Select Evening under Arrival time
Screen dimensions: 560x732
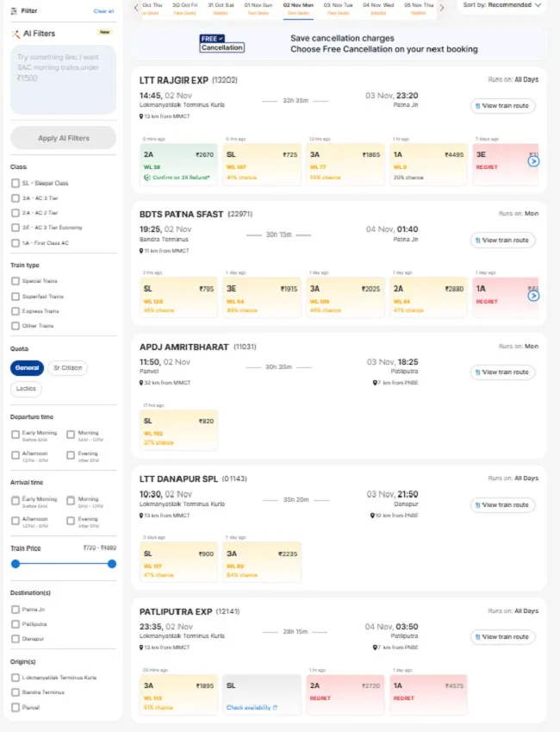click(71, 521)
